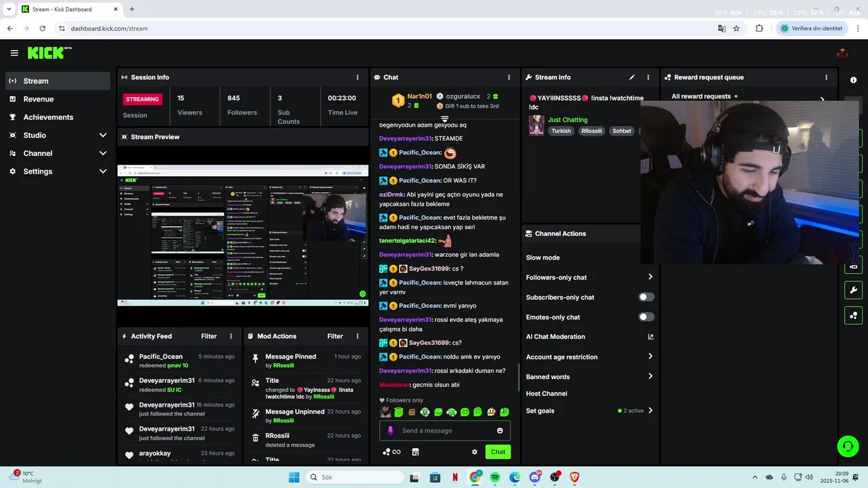868x488 pixels.
Task: Open chat settings gear icon
Action: (x=475, y=452)
